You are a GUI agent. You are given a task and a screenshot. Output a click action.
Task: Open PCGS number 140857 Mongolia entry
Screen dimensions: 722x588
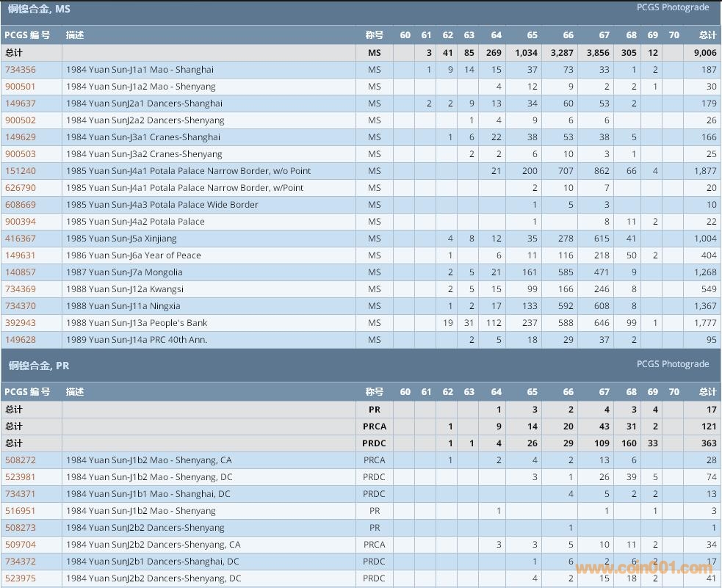click(x=21, y=272)
